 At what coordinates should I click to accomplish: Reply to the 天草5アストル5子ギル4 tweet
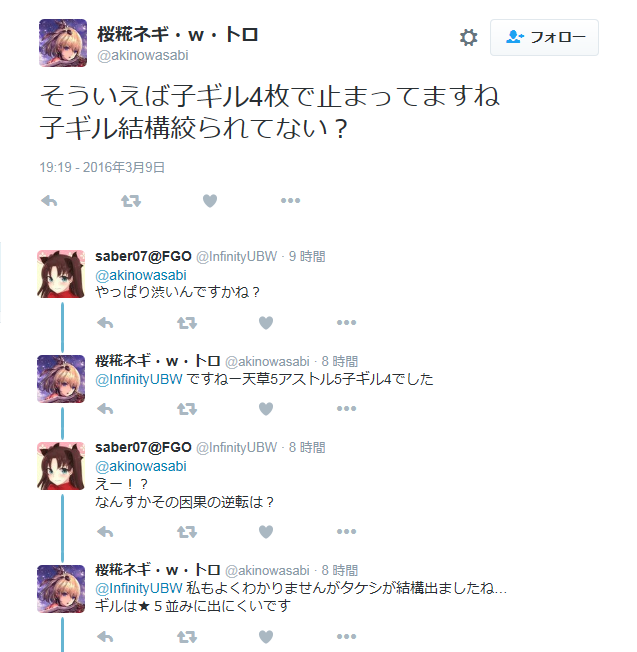tap(105, 409)
